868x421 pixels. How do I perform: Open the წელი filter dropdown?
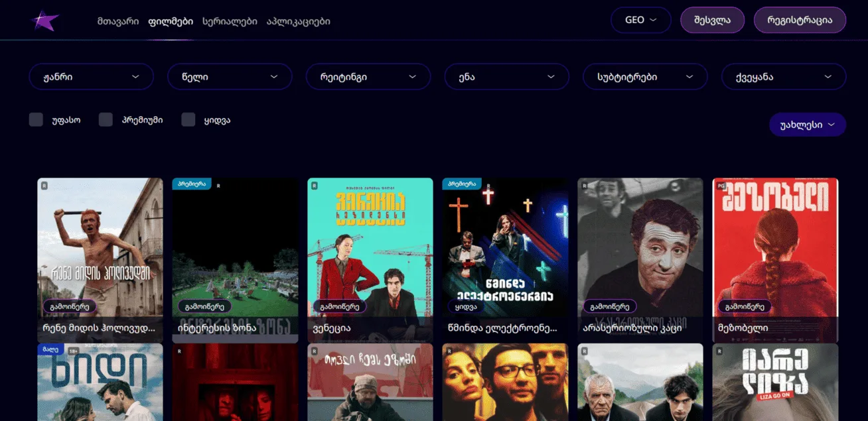pos(230,77)
